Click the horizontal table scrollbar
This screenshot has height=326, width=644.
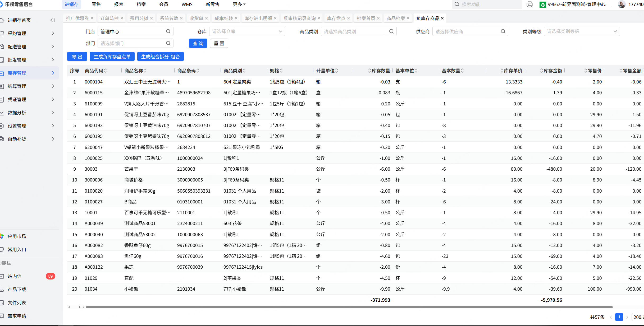349,307
